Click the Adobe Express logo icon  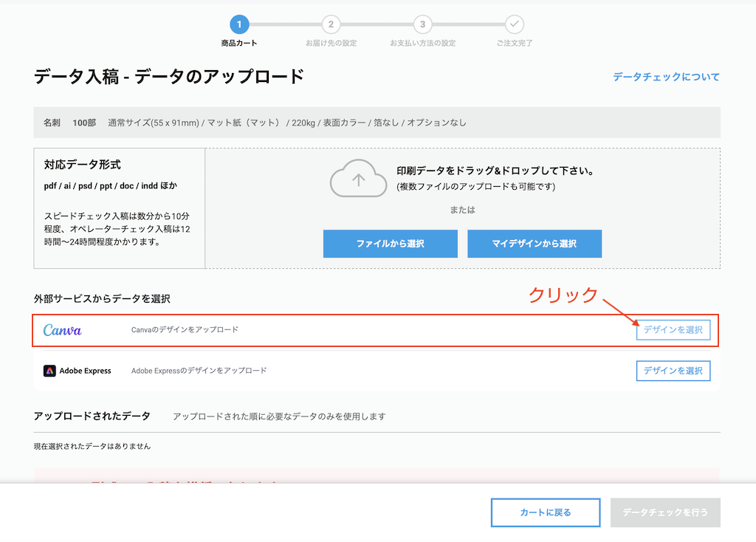pyautogui.click(x=49, y=371)
